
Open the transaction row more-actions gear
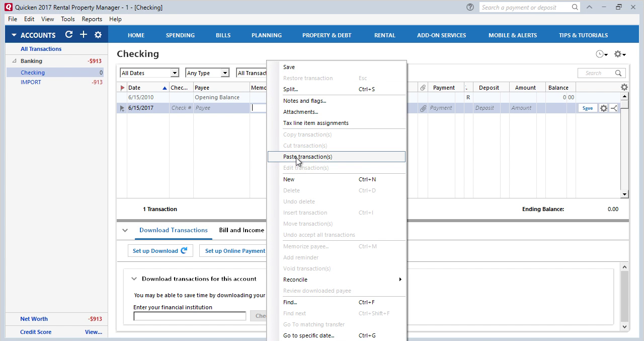pyautogui.click(x=604, y=108)
